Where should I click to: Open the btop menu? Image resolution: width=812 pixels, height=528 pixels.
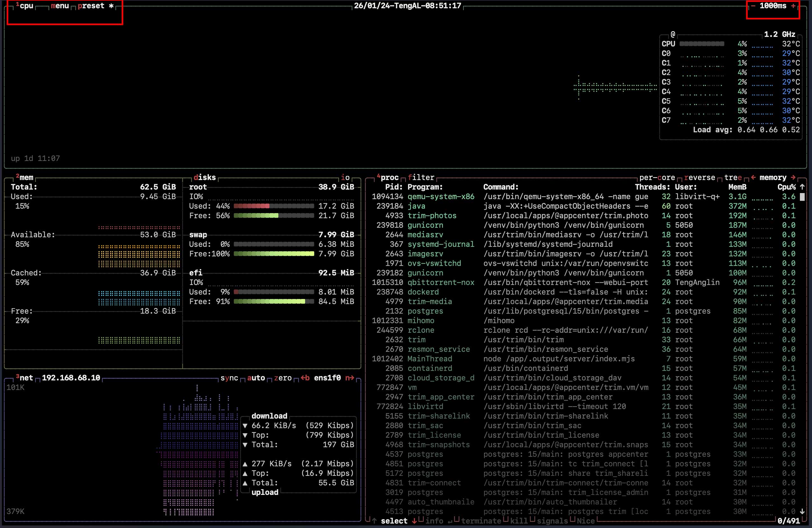[60, 6]
